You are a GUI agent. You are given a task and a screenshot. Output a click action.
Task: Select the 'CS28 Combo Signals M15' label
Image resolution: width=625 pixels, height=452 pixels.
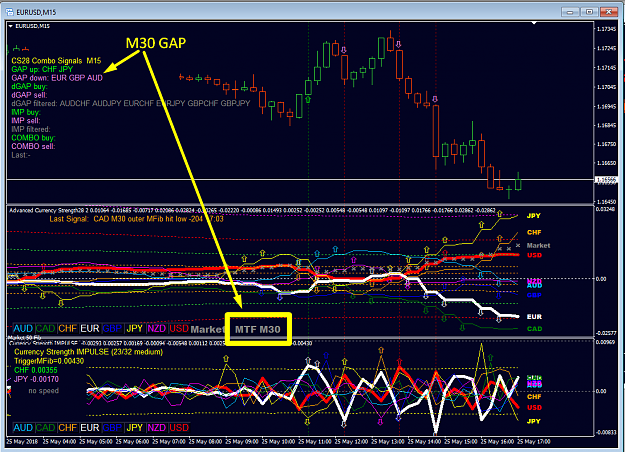[x=56, y=61]
